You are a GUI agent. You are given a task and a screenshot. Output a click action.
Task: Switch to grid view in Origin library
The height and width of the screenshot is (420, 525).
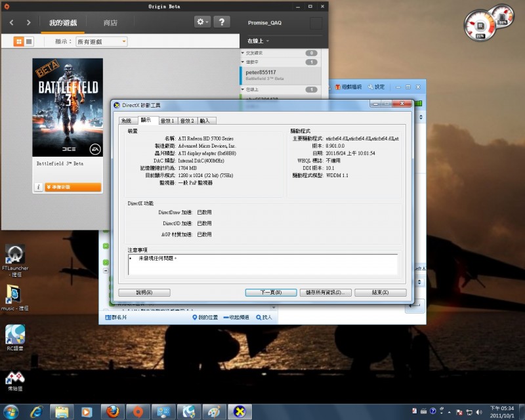click(x=18, y=41)
